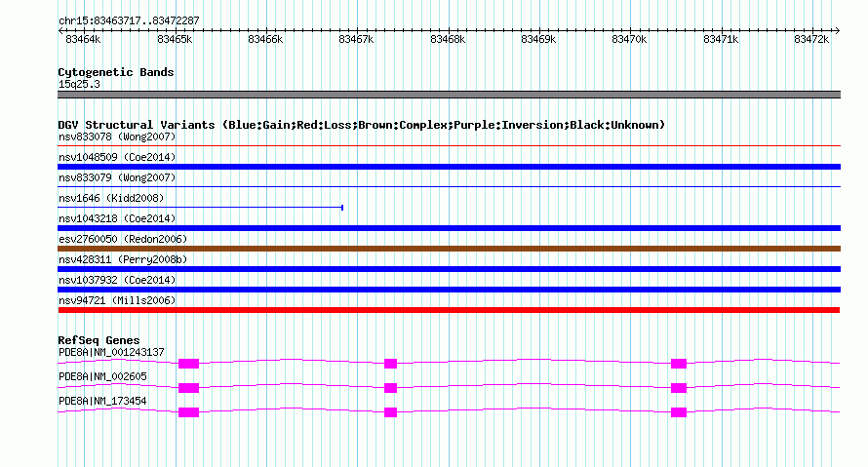
Task: Click the 83472k ruler tick label
Action: pyautogui.click(x=811, y=40)
